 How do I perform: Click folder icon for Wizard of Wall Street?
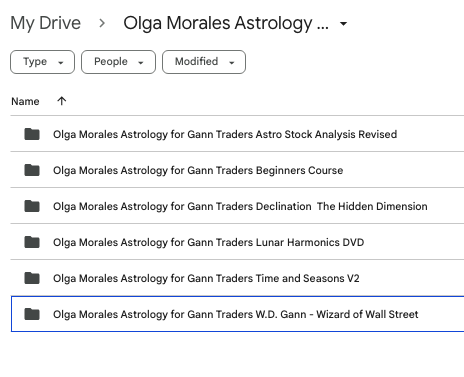(x=32, y=314)
